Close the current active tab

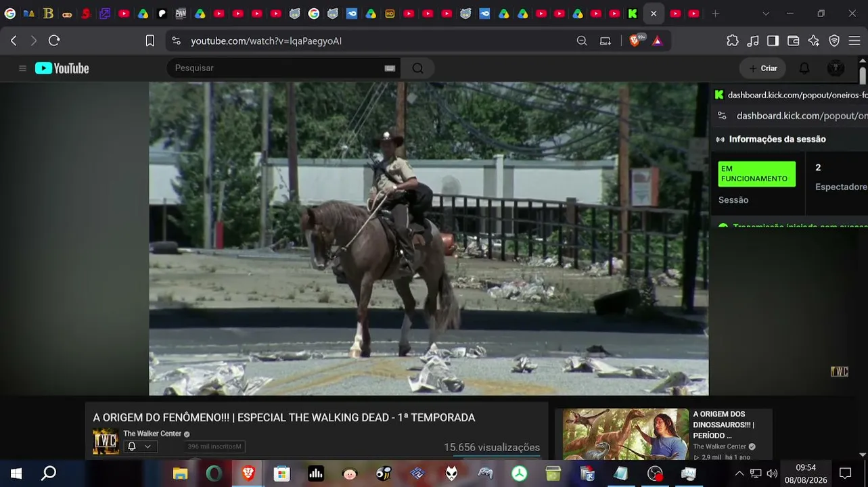(654, 14)
